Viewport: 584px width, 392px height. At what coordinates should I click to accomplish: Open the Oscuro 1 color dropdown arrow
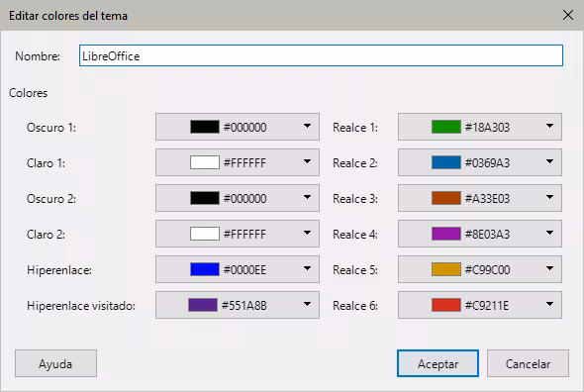[x=307, y=127]
